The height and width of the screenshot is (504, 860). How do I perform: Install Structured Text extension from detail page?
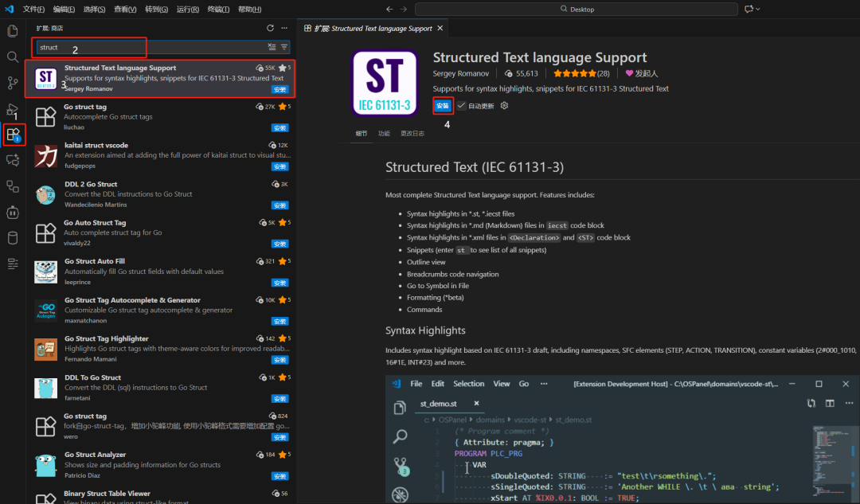coord(443,106)
